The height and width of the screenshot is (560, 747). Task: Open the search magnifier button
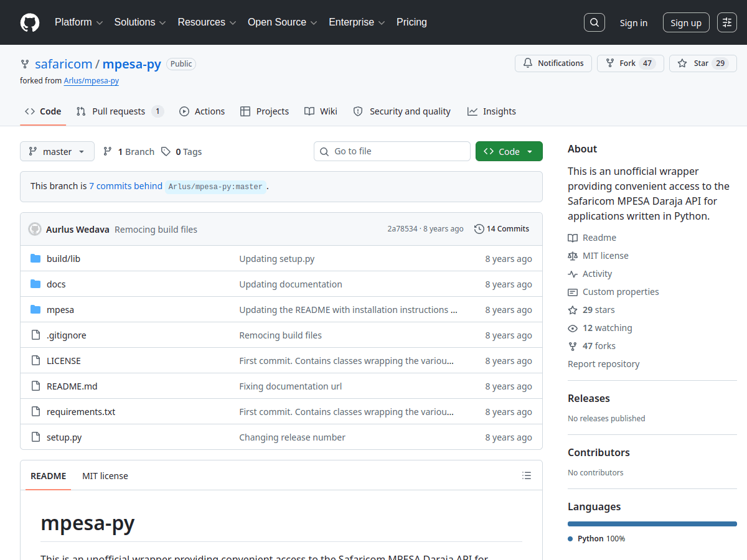tap(594, 22)
